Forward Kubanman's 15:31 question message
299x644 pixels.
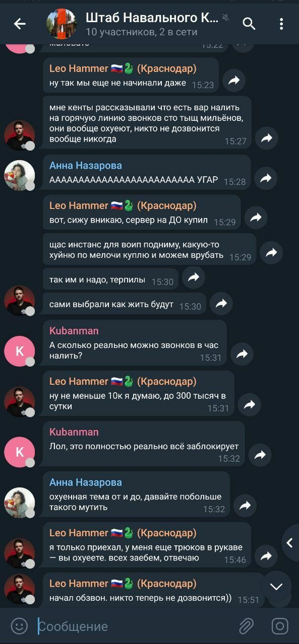[x=242, y=354]
